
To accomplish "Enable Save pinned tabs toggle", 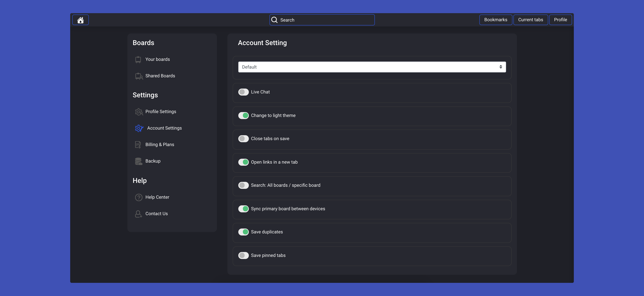I will [x=243, y=255].
